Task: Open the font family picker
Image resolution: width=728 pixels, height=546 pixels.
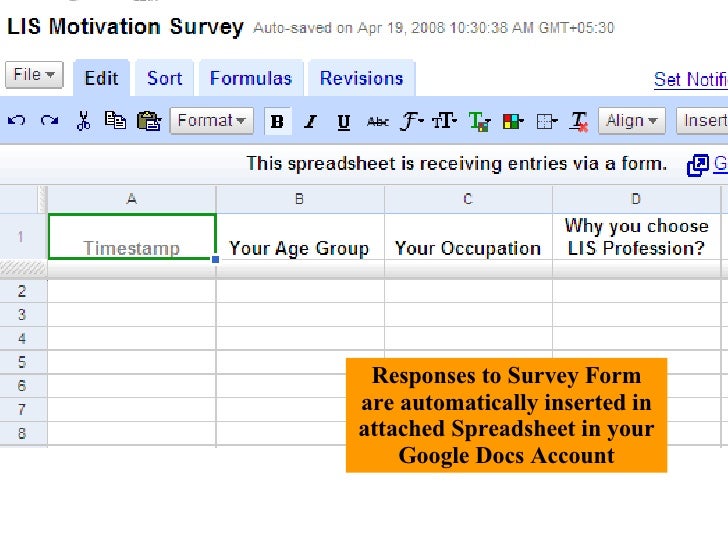Action: click(x=412, y=121)
